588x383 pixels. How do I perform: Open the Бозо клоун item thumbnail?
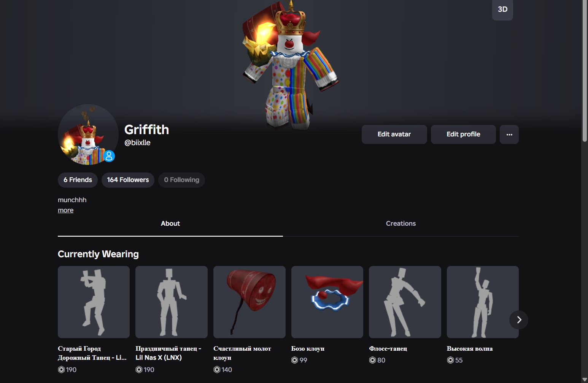(x=327, y=302)
